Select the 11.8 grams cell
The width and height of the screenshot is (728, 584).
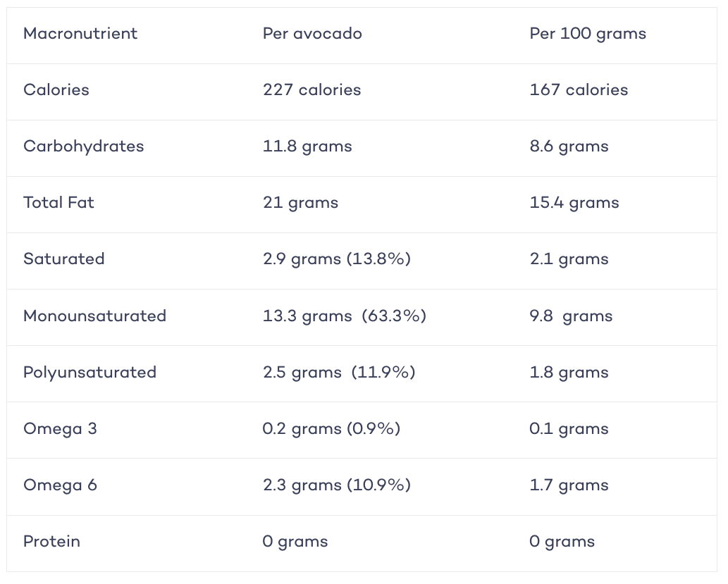coord(307,147)
